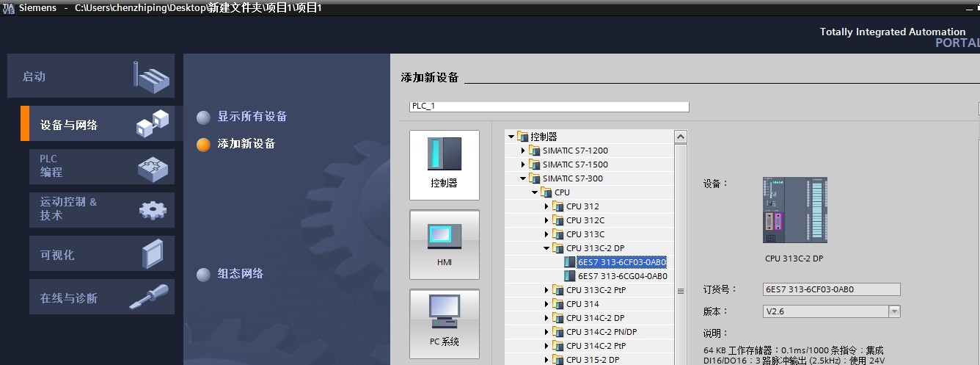Select the 显示所有设备 option
The width and height of the screenshot is (980, 365).
click(252, 117)
